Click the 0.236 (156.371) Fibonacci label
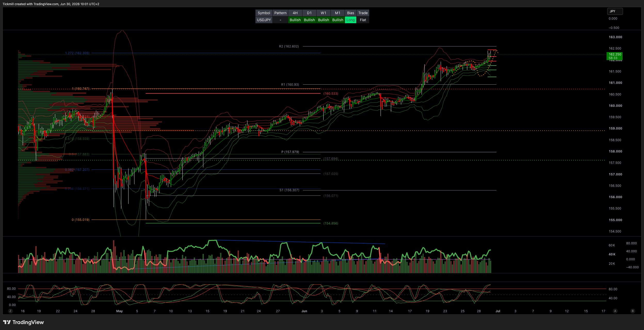This screenshot has height=330, width=644. click(x=77, y=189)
